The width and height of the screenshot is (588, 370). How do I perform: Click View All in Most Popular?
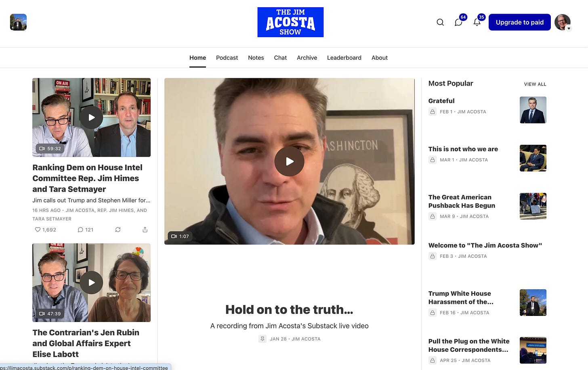[535, 84]
